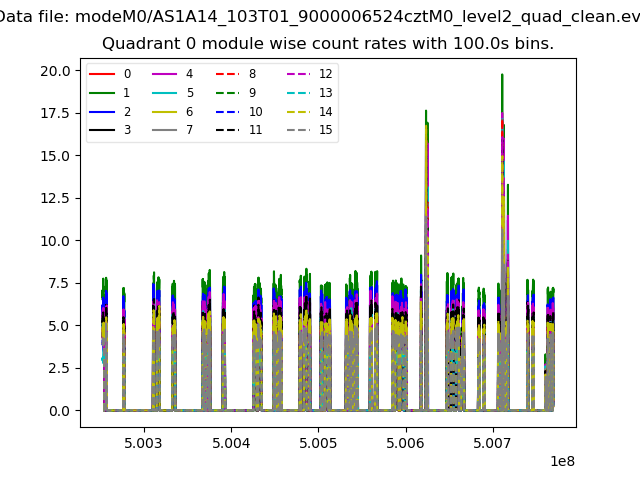Screen dimensions: 640x480
Task: Click the "Quadrant 0 module wise count rates" title
Action: point(327,44)
